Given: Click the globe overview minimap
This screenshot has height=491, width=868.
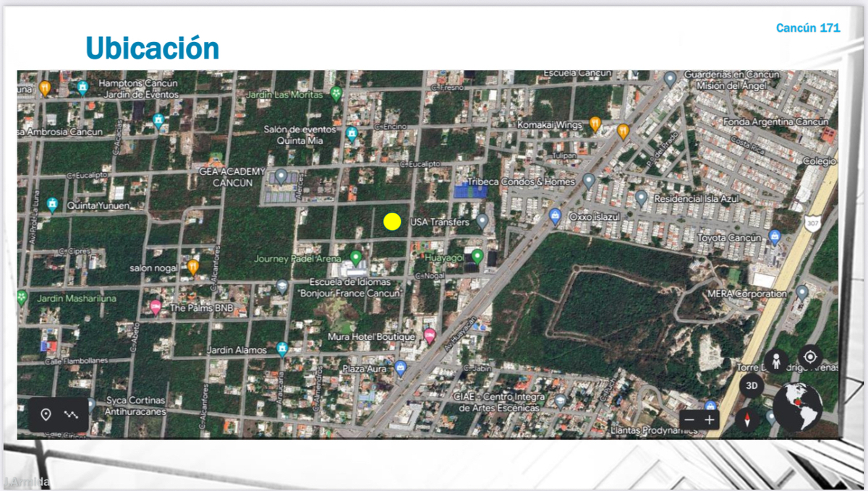Looking at the screenshot, I should pyautogui.click(x=797, y=407).
